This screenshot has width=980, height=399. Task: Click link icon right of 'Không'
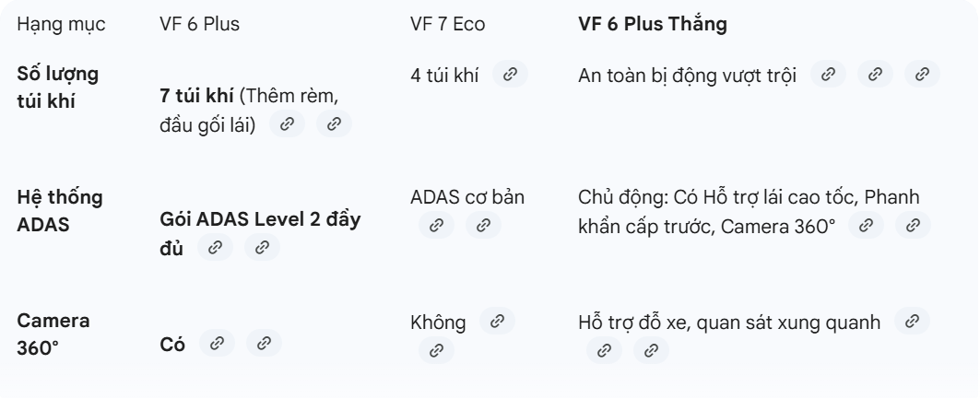(497, 322)
